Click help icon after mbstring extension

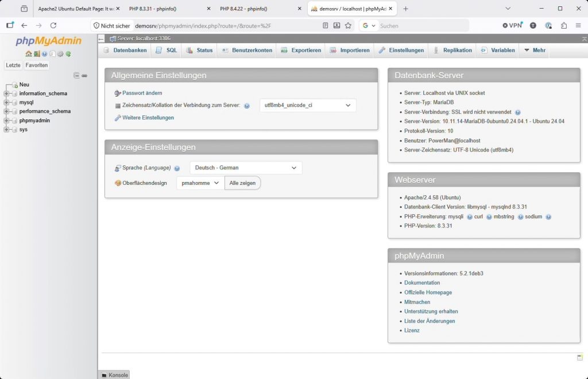[520, 216]
